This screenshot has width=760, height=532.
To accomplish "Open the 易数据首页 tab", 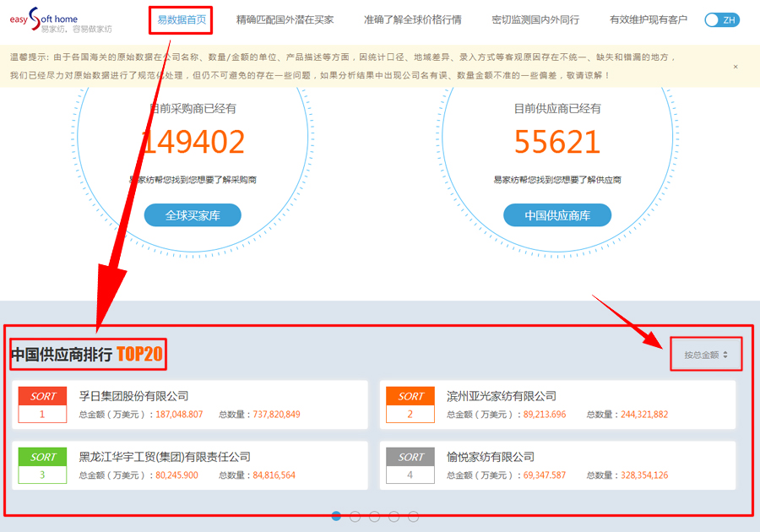I will tap(182, 20).
